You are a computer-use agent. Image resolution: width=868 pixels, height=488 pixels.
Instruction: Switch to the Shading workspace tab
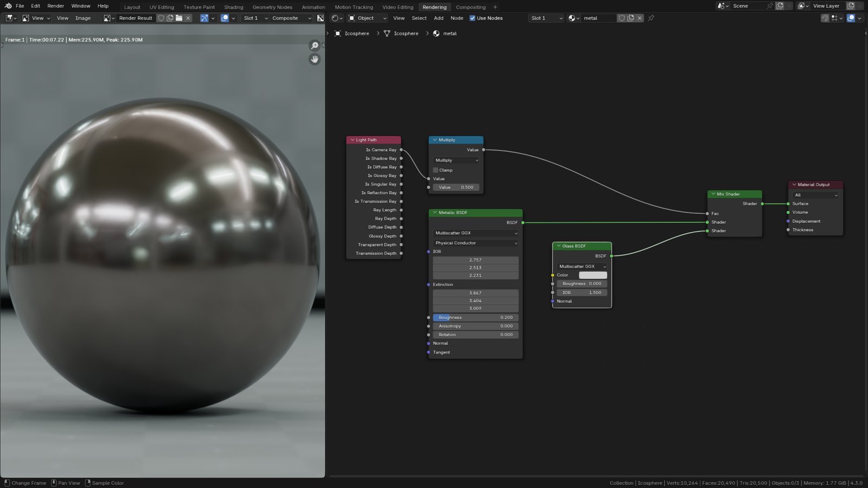[234, 7]
